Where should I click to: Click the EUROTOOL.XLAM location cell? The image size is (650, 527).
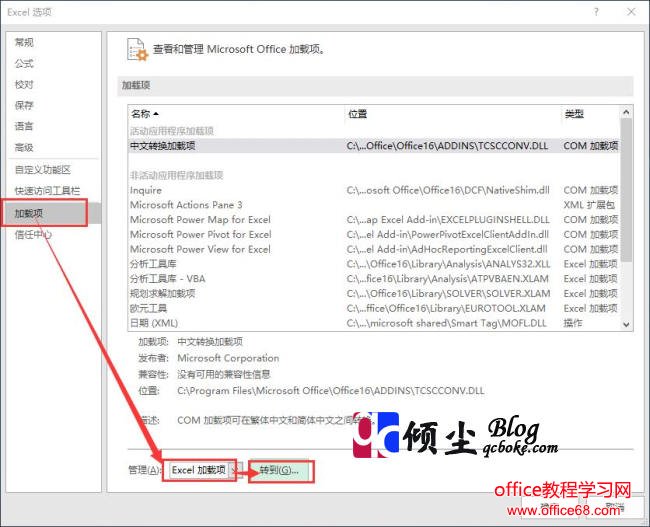[446, 308]
